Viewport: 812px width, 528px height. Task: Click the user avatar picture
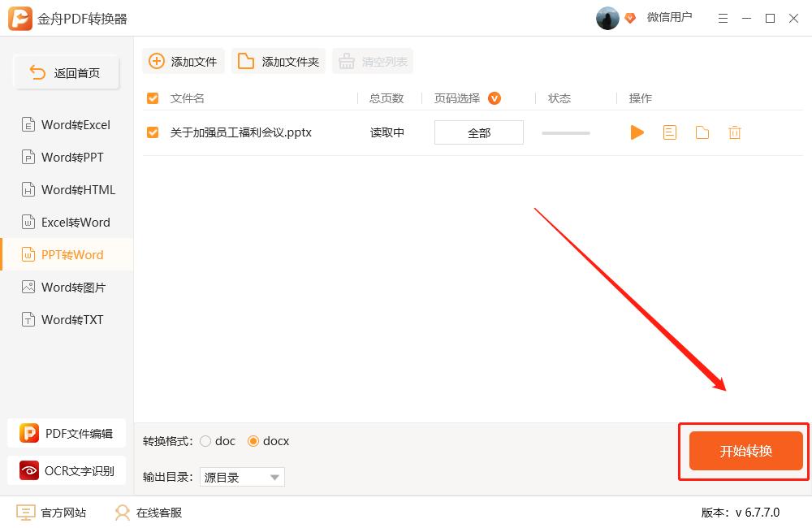point(607,18)
